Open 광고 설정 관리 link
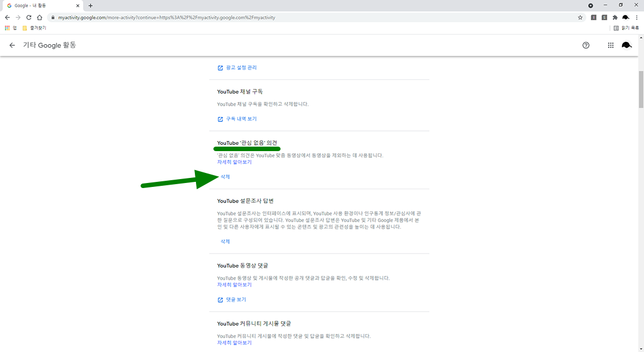The image size is (644, 352). coord(237,68)
